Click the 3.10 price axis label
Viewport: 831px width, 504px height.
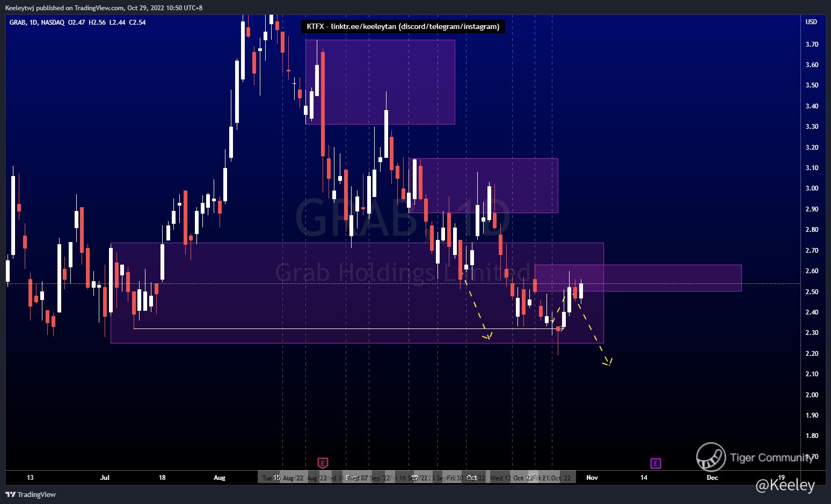tap(812, 168)
